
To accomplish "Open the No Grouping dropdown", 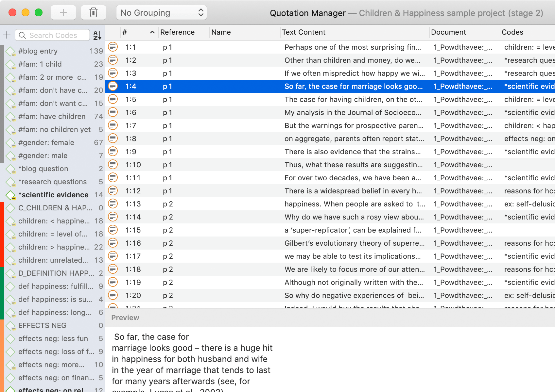I will (x=162, y=12).
